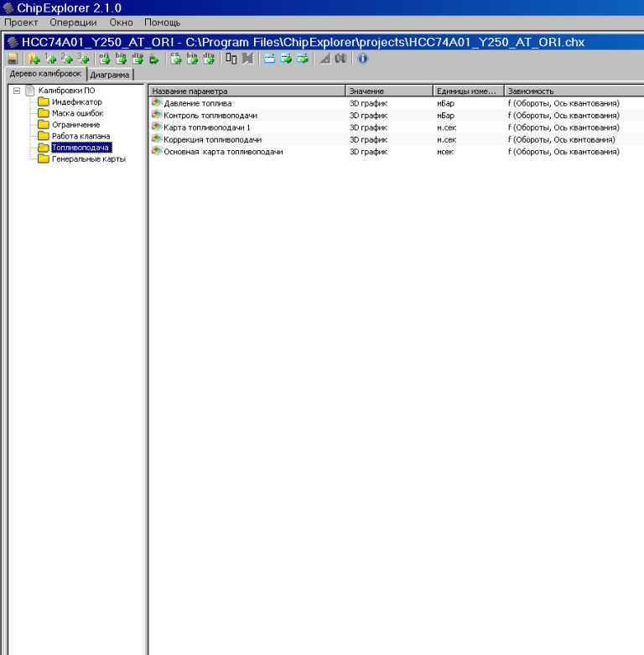Click the 'cs' toolbar icon

pyautogui.click(x=176, y=59)
